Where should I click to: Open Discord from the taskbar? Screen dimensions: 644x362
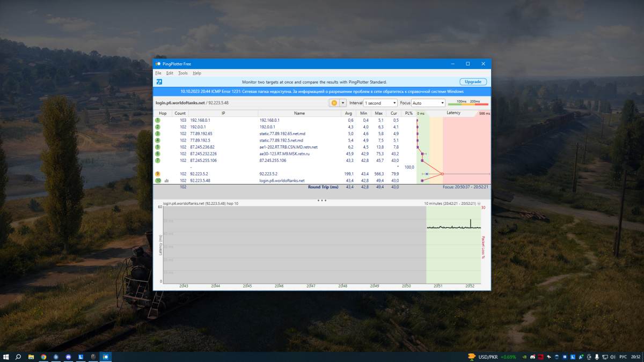(68, 357)
